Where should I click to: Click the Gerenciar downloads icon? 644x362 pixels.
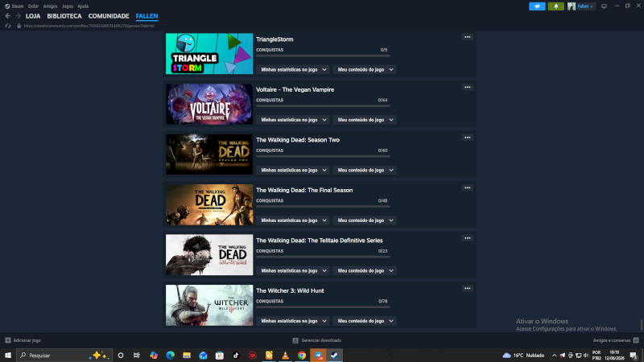pyautogui.click(x=295, y=340)
